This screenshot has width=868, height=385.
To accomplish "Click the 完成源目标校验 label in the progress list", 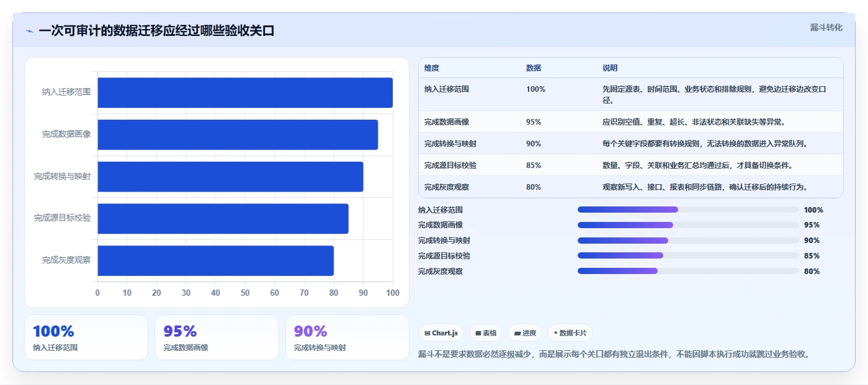I will 444,255.
